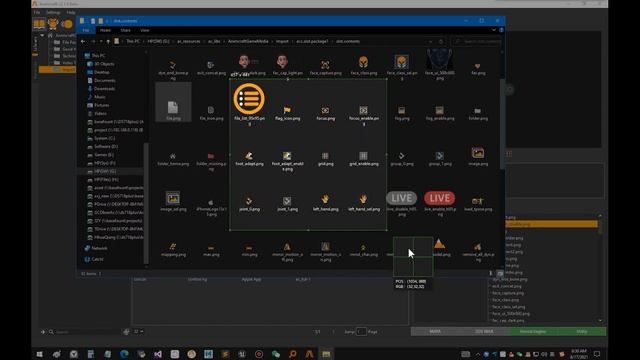The width and height of the screenshot is (640, 360).
Task: Click owl mascot toolbar icon in background app
Action: (x=53, y=24)
